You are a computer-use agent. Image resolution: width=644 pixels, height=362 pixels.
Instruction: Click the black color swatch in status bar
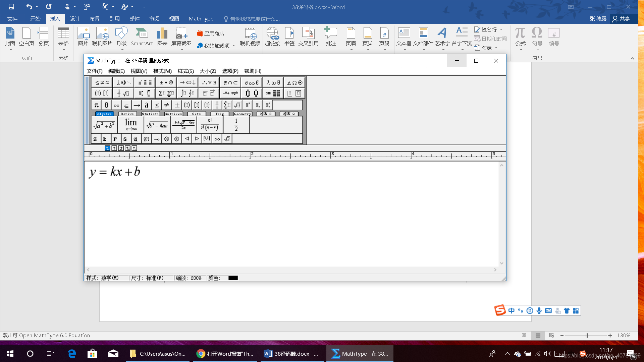pos(233,278)
